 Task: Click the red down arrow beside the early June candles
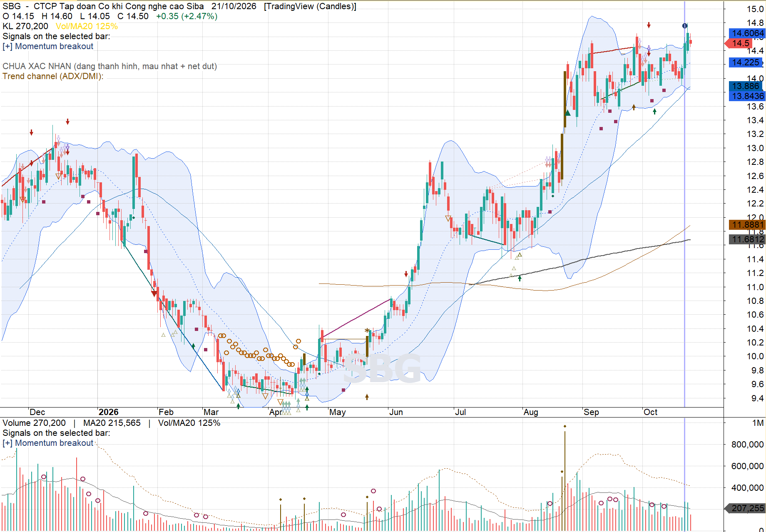(x=406, y=274)
